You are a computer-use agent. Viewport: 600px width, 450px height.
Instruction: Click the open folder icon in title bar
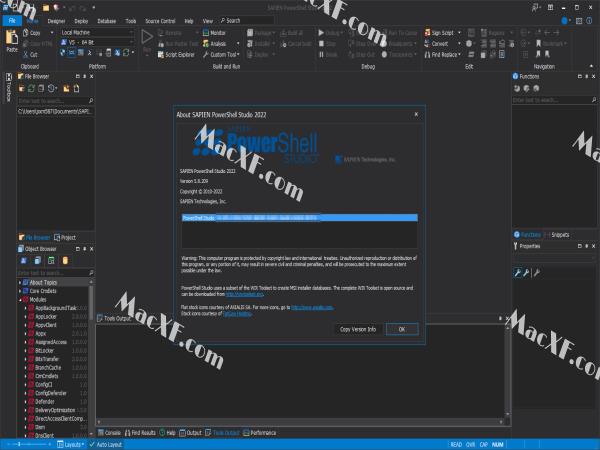[x=46, y=7]
